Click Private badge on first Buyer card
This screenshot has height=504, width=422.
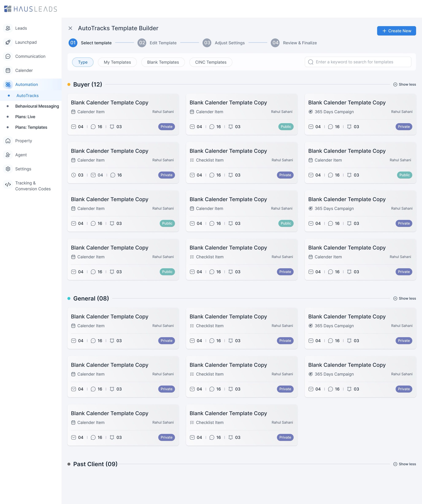[x=166, y=127]
